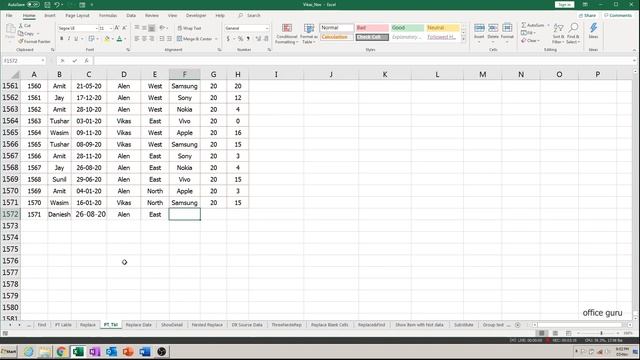Select cell containing Daniesh
Screen dimensions: 640x360
[x=59, y=214]
